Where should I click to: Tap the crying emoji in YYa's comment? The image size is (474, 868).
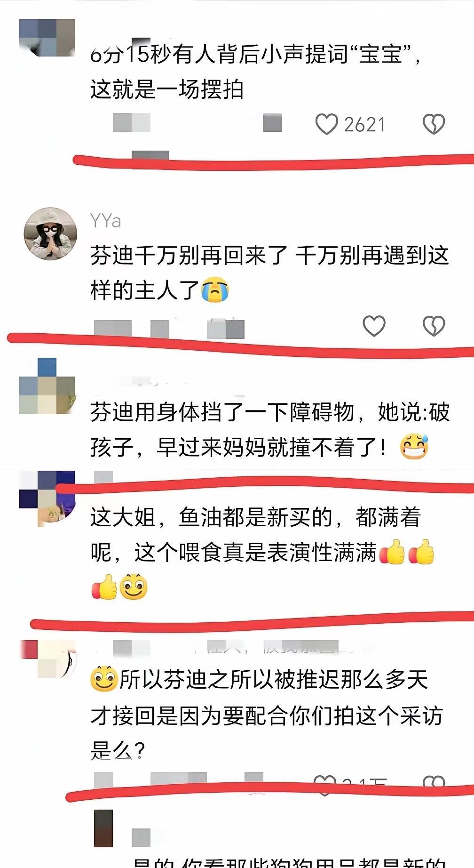215,290
